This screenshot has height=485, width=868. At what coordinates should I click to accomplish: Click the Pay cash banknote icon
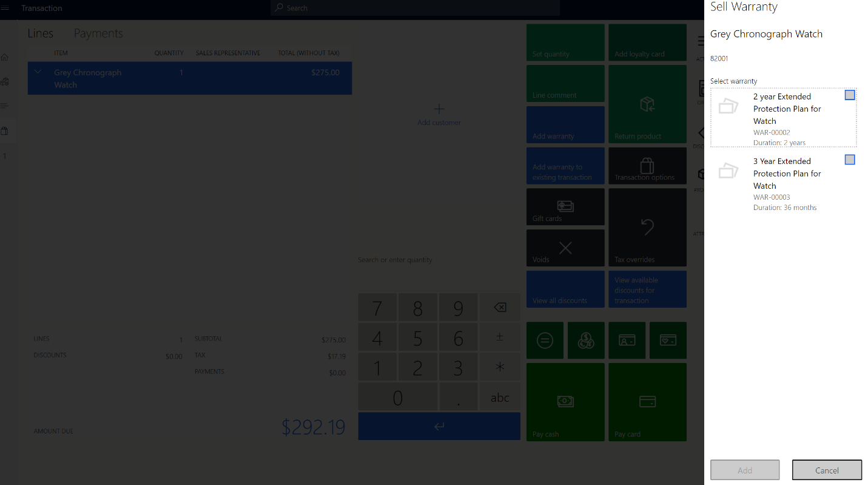tap(565, 401)
